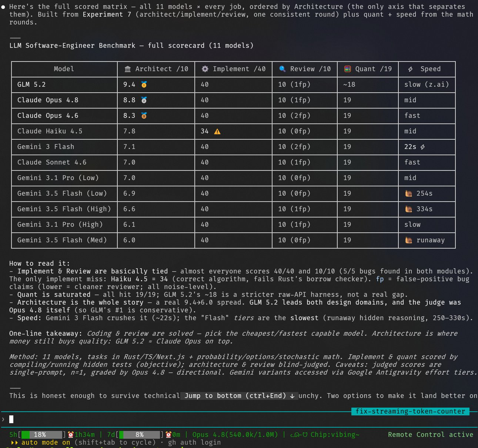Click the bronze medal next to 8.3
This screenshot has width=478, height=448.
click(144, 116)
